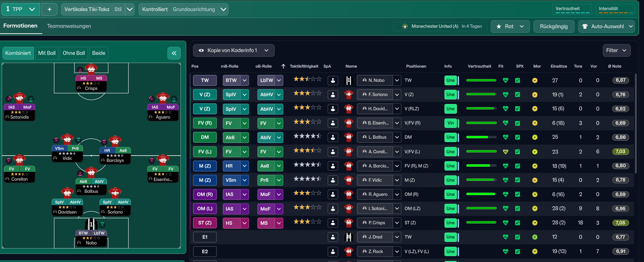Screen dimensions: 644x262
Task: Collapse the pitch panel with double-chevron icon
Action: [174, 53]
